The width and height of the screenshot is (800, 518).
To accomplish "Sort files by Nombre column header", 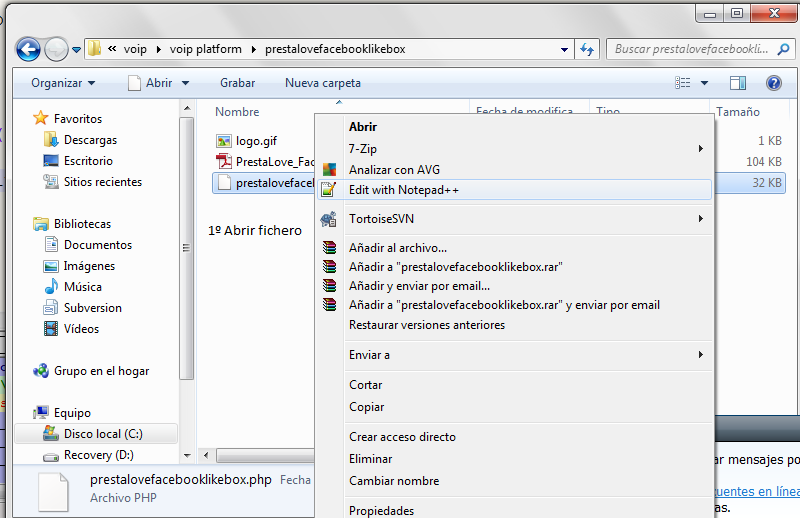I will pos(237,112).
